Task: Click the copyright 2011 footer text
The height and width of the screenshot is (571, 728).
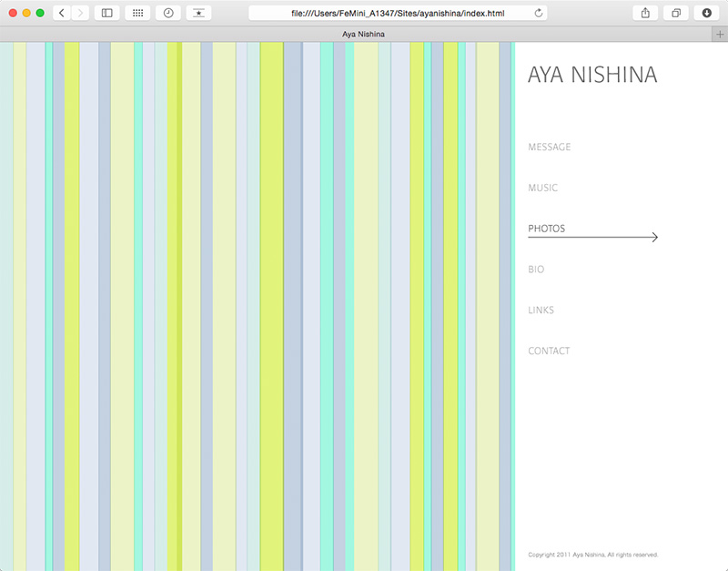Action: (x=593, y=555)
